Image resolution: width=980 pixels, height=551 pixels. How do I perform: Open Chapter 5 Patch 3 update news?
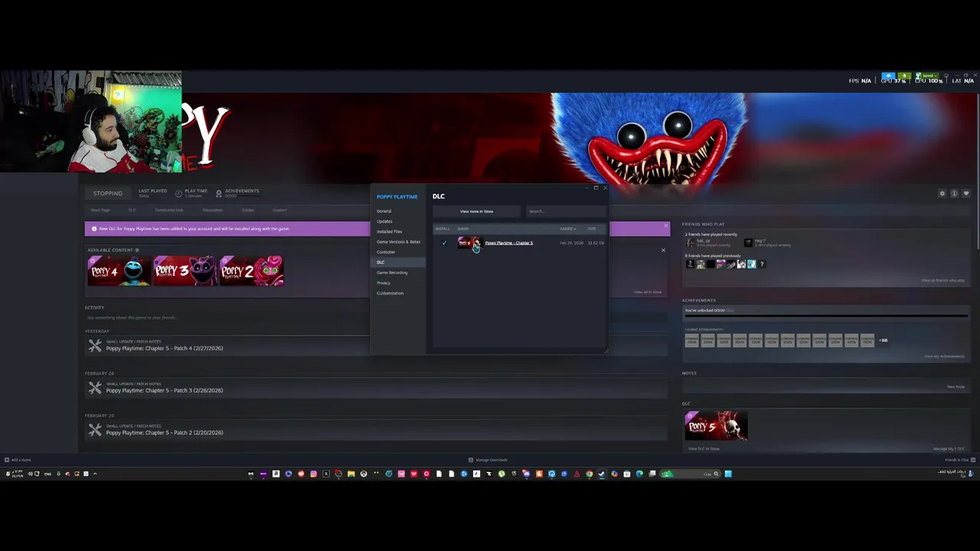165,390
